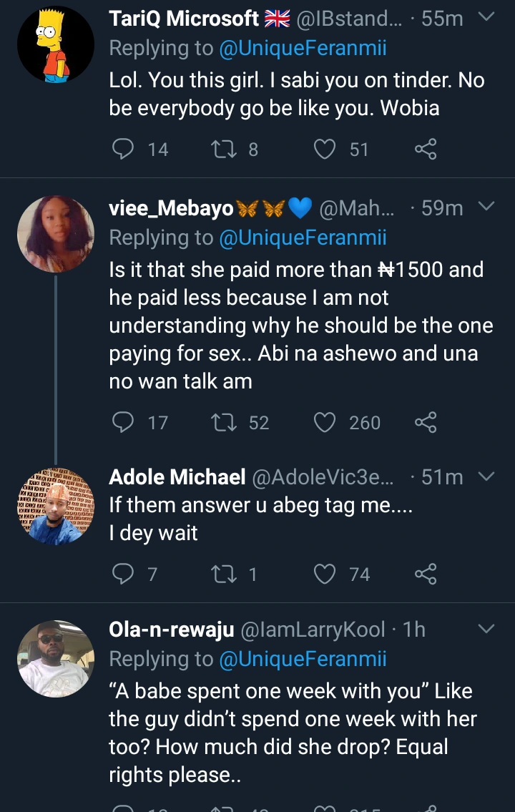Like Adole Michael's tweet with 74 likes
Image resolution: width=515 pixels, height=812 pixels.
tap(325, 574)
